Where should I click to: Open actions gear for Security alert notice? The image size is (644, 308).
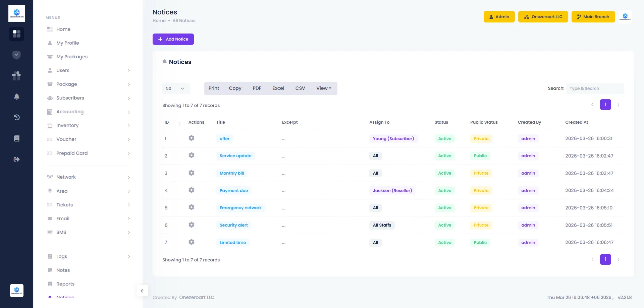coord(191,225)
